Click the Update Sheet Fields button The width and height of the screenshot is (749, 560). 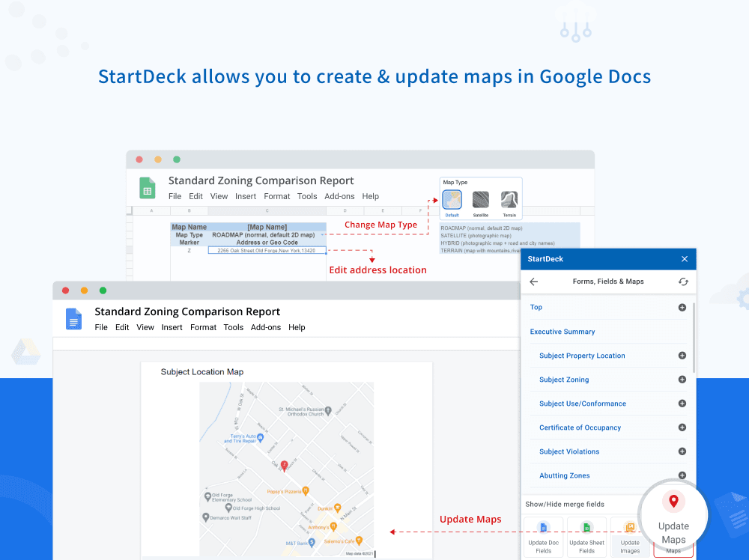(586, 537)
